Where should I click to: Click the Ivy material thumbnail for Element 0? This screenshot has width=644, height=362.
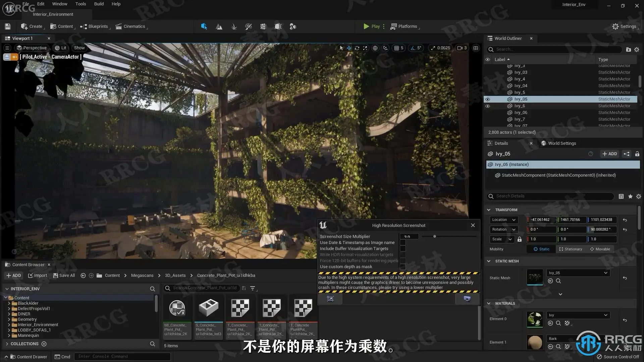tap(535, 319)
